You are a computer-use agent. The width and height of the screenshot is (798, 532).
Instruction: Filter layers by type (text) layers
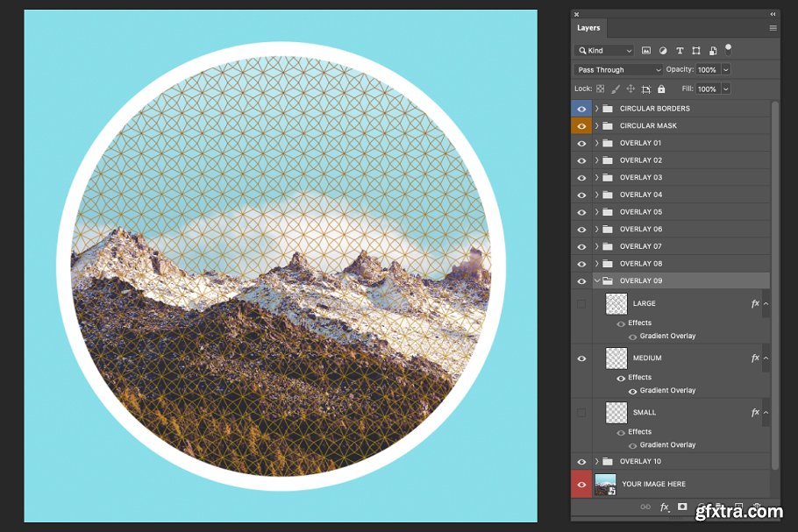(679, 51)
